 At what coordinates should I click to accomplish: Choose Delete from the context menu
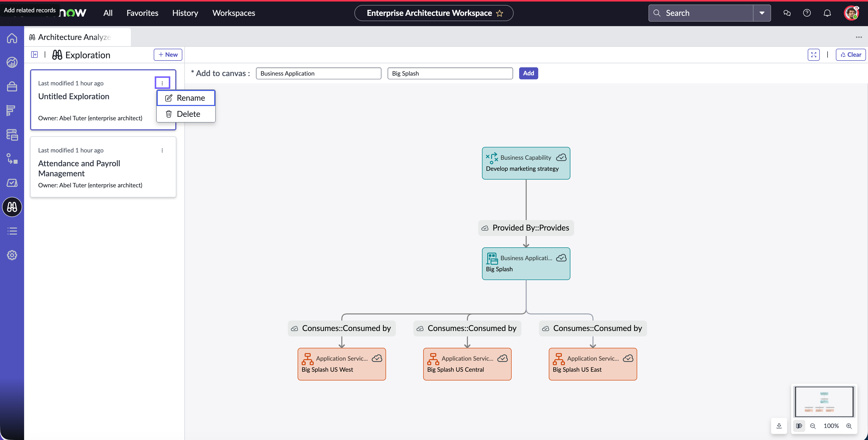[186, 114]
